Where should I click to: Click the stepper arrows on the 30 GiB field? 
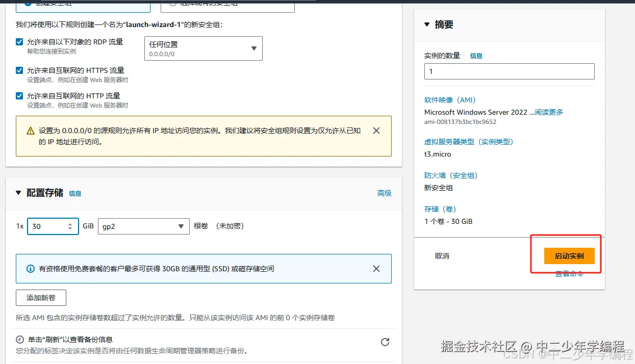pos(69,226)
